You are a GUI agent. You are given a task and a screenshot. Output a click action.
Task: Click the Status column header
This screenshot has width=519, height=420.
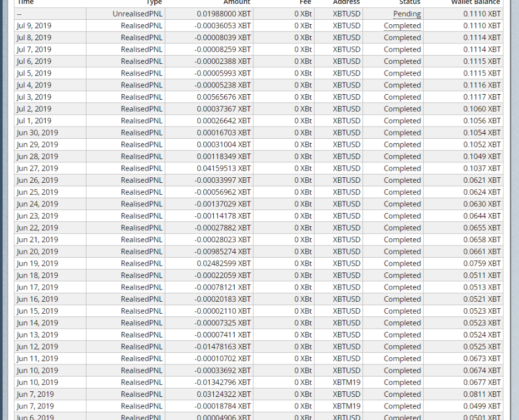409,2
